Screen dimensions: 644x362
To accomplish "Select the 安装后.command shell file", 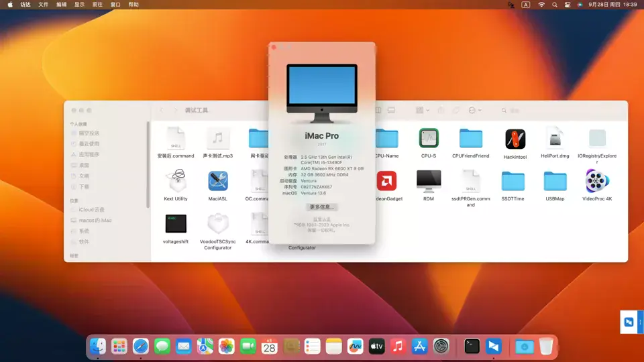I will [x=175, y=138].
